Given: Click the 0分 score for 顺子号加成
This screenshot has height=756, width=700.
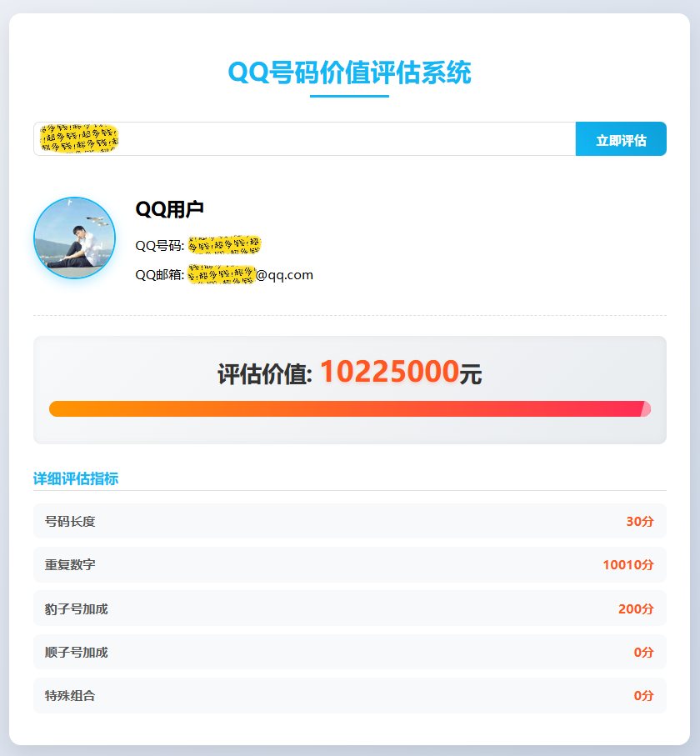Looking at the screenshot, I should coord(643,653).
